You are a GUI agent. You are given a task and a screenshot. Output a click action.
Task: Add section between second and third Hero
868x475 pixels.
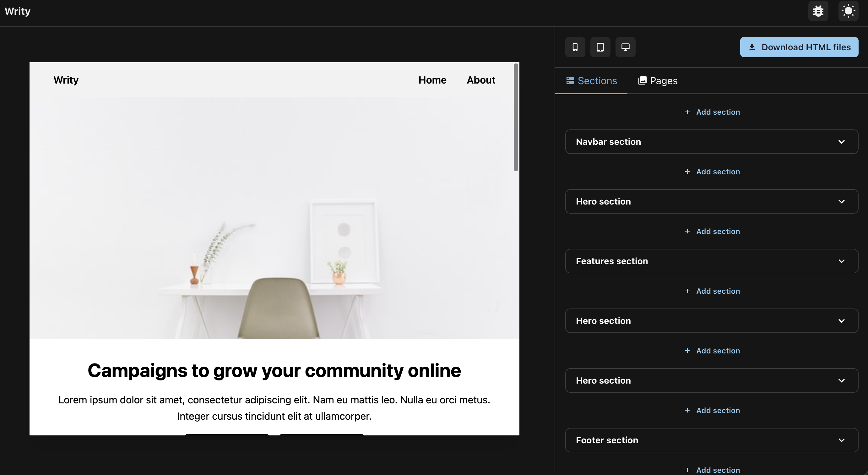712,351
